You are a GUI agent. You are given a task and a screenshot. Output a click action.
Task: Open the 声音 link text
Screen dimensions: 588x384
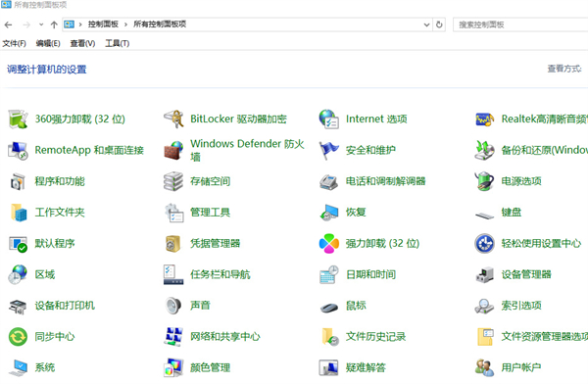[200, 306]
